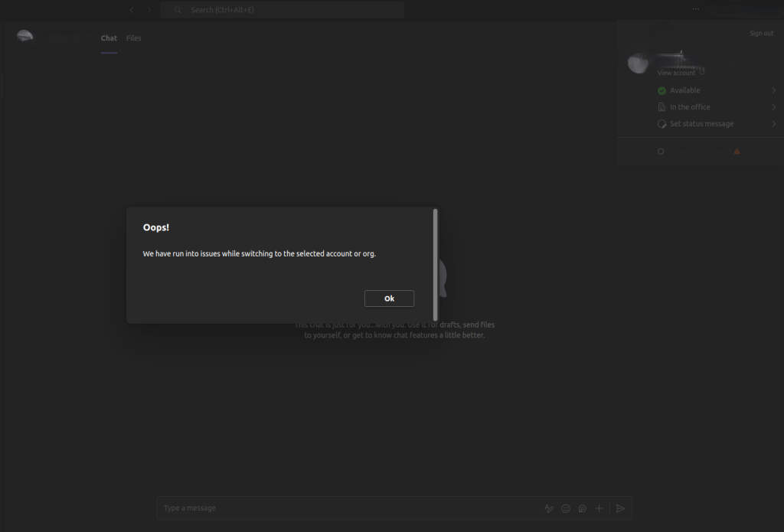
Task: Open the emoji picker icon
Action: [x=566, y=508]
